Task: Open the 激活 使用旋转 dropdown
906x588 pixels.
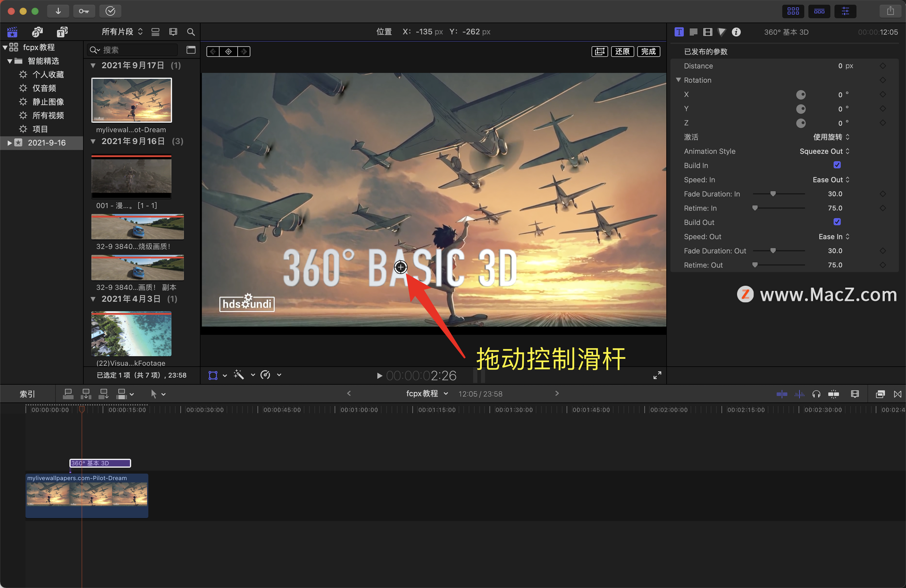Action: (831, 137)
